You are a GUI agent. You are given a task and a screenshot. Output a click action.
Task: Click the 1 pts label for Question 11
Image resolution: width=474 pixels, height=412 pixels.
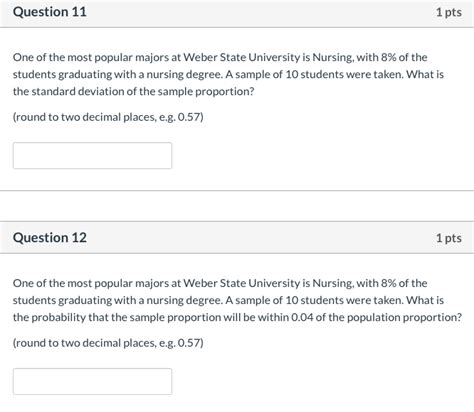coord(449,12)
